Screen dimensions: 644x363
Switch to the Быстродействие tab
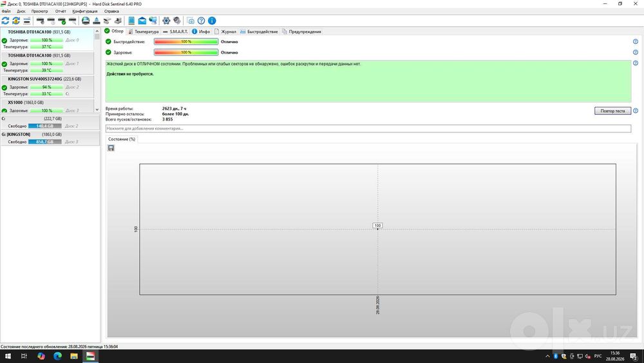[259, 32]
